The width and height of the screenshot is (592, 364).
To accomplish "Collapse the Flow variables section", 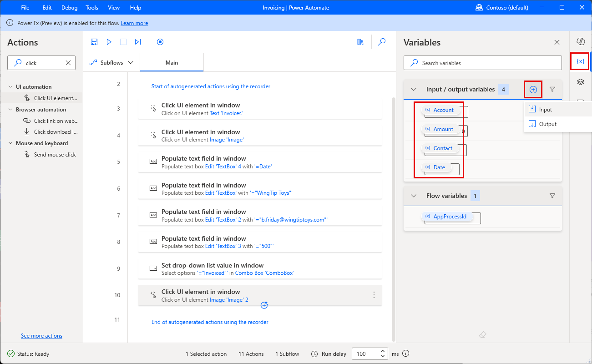I will click(413, 196).
